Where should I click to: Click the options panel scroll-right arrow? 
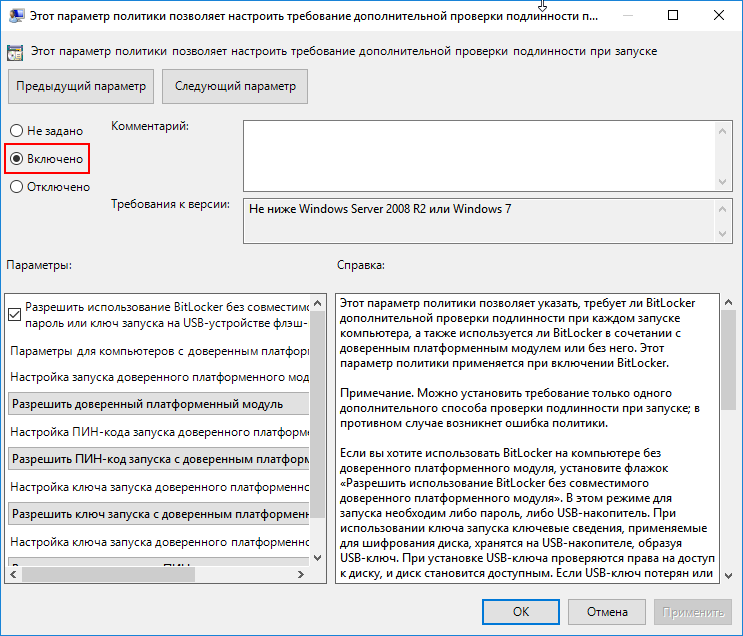(x=300, y=574)
